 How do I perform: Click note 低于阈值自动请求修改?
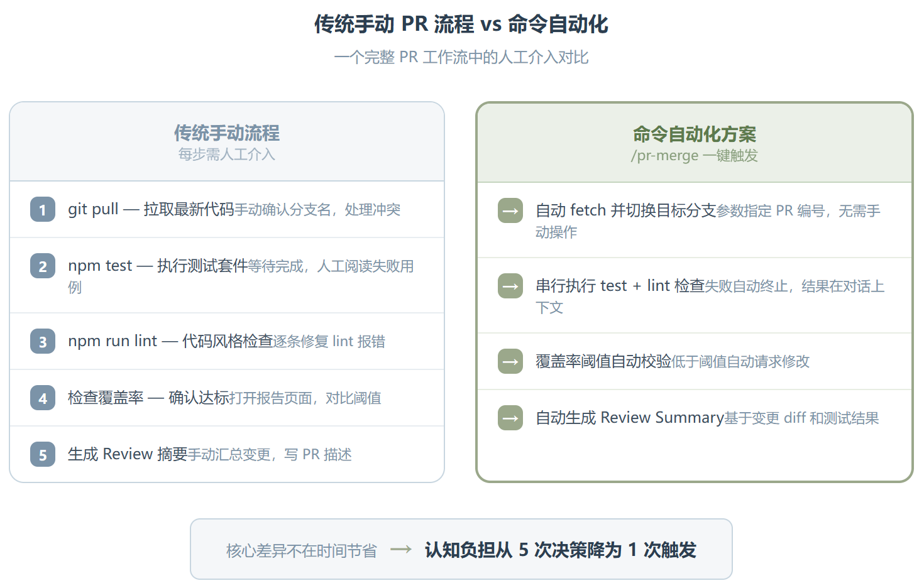click(x=740, y=362)
